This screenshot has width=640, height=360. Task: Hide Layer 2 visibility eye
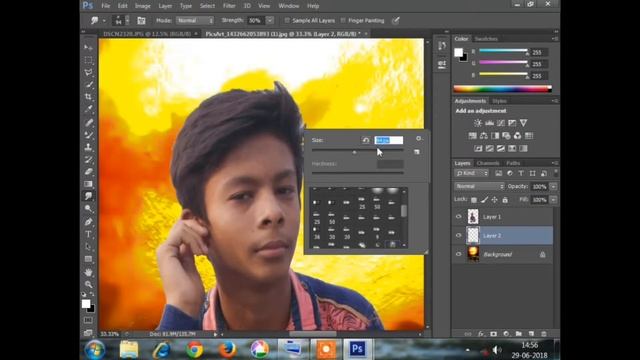(459, 236)
